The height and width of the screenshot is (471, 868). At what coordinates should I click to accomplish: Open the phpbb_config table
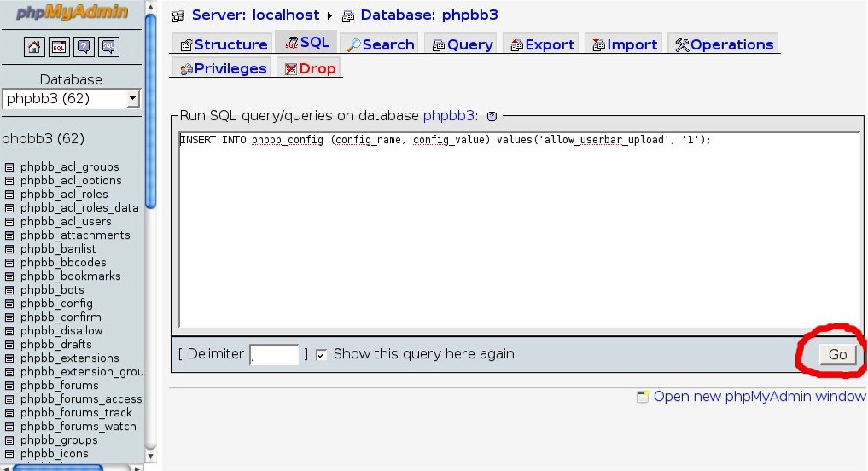coord(56,304)
